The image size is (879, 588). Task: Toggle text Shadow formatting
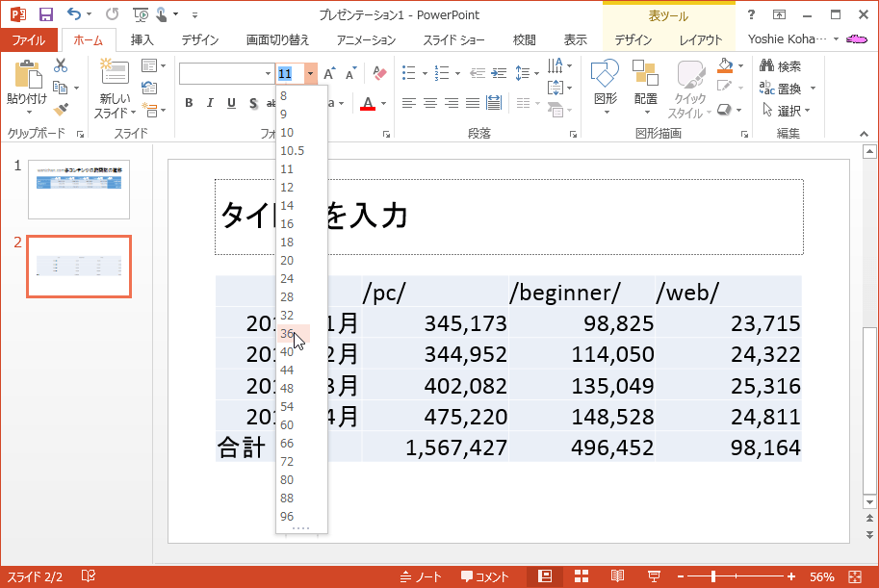pyautogui.click(x=253, y=103)
